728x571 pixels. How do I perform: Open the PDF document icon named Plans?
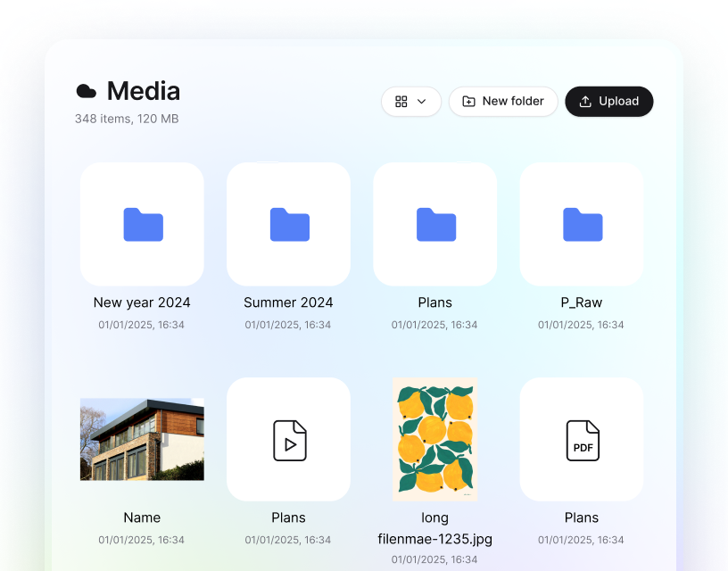tap(582, 439)
